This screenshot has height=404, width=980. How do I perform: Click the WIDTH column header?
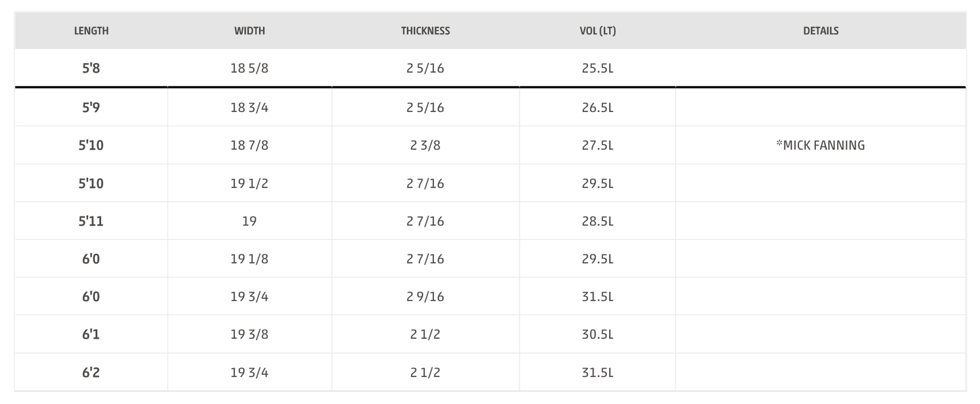tap(250, 31)
